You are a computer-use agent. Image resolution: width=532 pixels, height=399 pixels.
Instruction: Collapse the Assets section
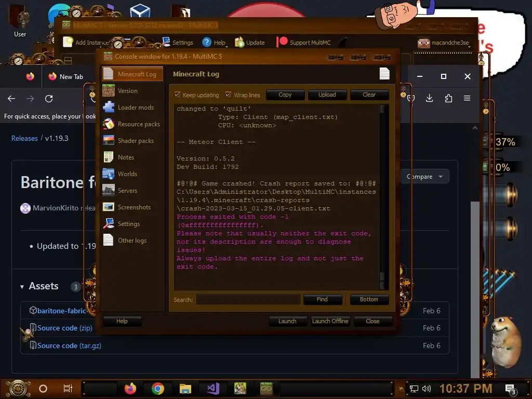coord(39,286)
